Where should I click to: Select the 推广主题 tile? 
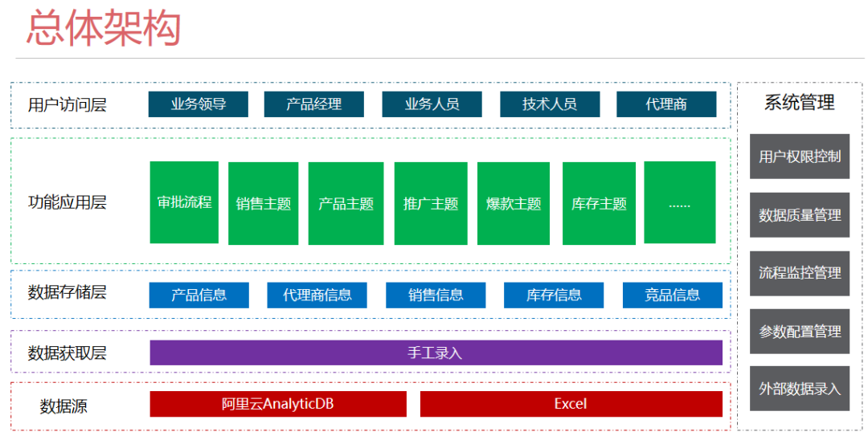pyautogui.click(x=430, y=204)
